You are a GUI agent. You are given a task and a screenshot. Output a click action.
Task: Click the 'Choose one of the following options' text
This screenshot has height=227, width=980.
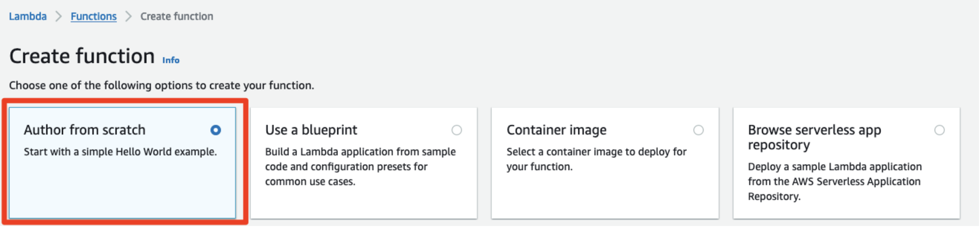tap(161, 86)
